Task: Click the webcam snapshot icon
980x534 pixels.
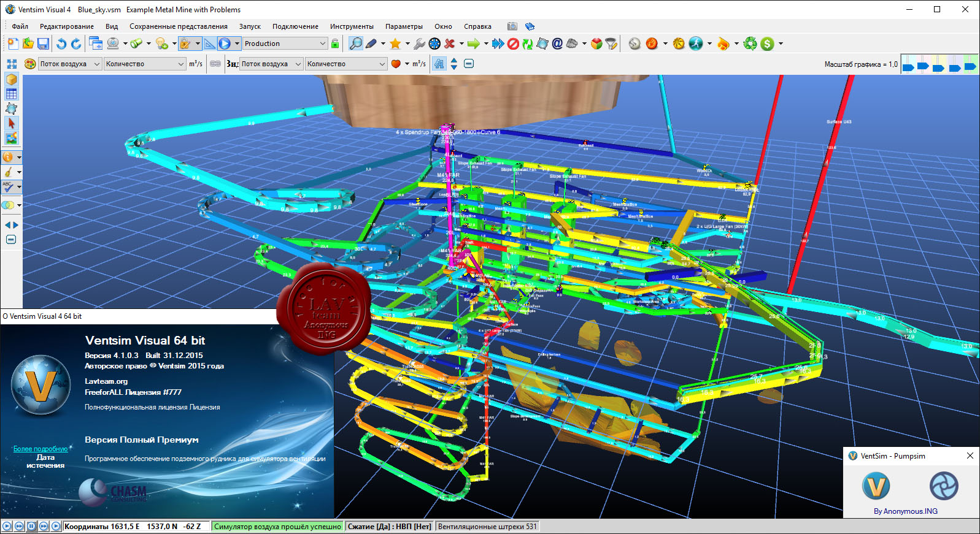Action: pos(113,44)
